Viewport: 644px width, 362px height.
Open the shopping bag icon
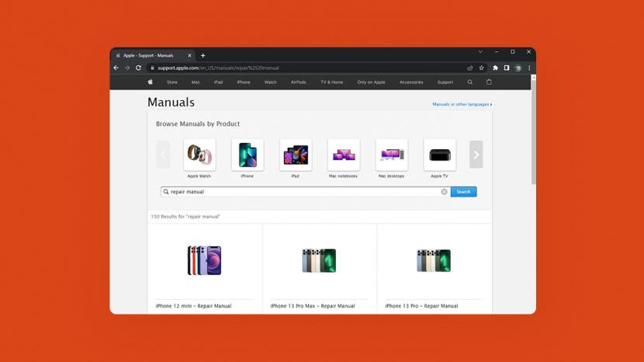(489, 82)
